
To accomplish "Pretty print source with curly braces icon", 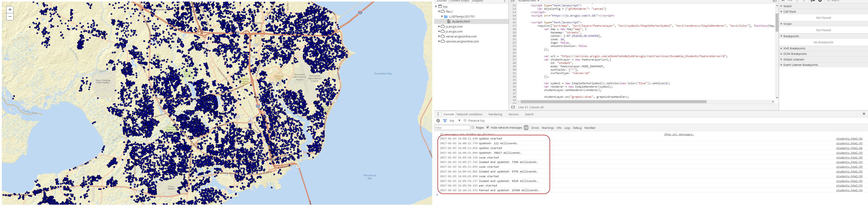I will (513, 107).
